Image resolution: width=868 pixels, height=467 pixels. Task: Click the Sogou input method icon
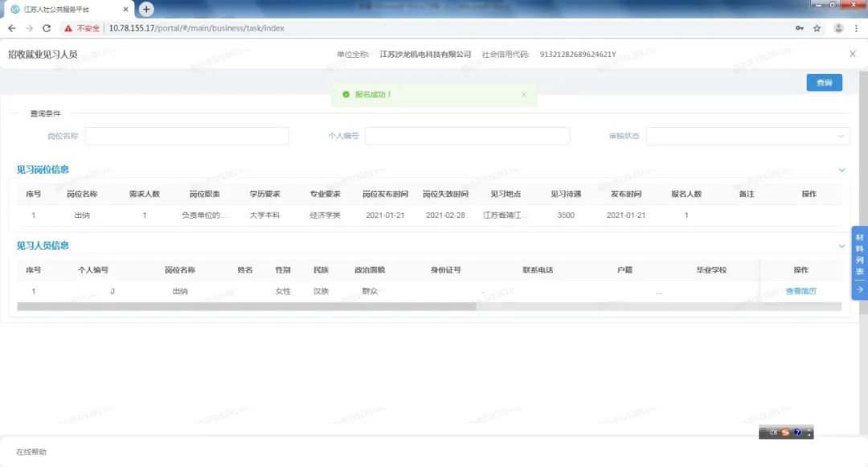pos(785,432)
